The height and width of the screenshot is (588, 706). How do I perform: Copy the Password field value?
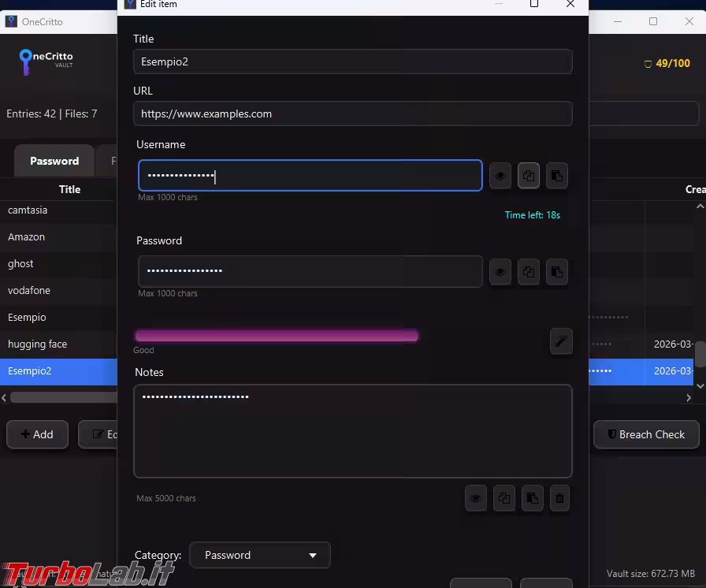pyautogui.click(x=529, y=272)
